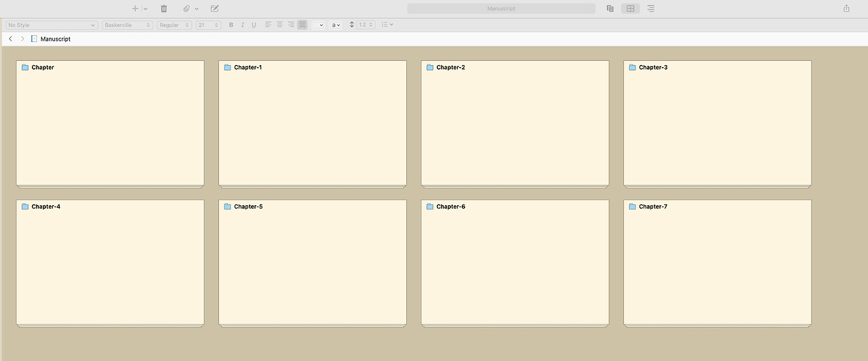Click the Manuscript label in the path bar
Image resolution: width=868 pixels, height=361 pixels.
(56, 39)
